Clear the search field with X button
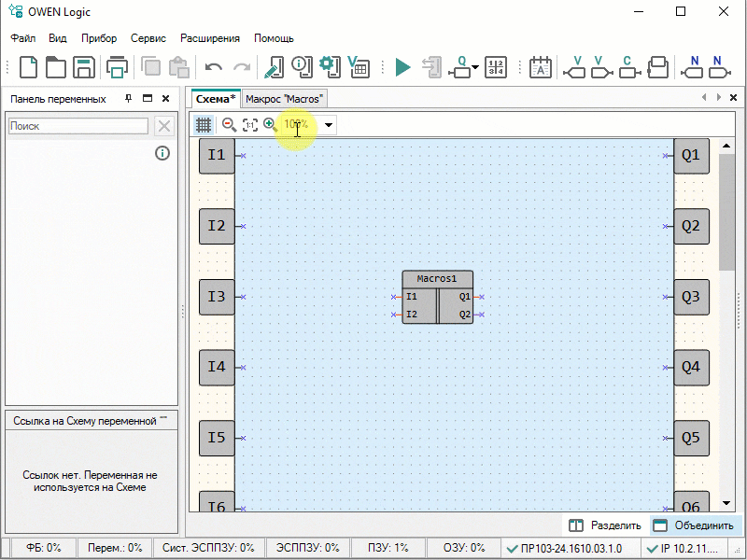Viewport: 747px width, 560px height. (x=163, y=126)
